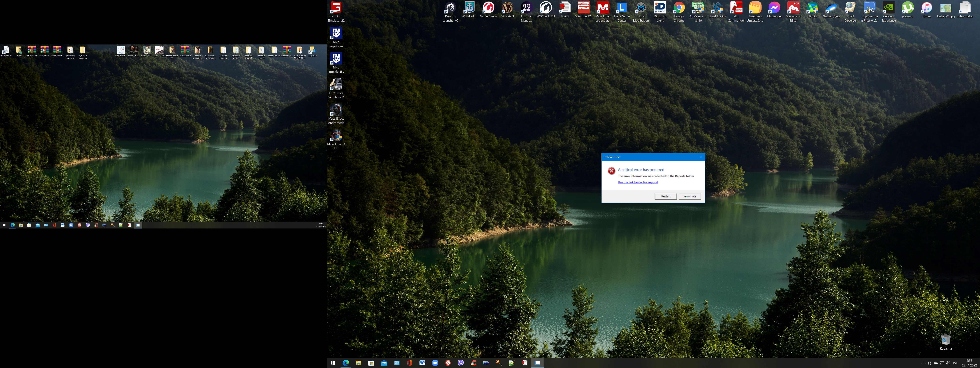
Task: Open HiSuite desktop icon
Action: pyautogui.click(x=812, y=10)
